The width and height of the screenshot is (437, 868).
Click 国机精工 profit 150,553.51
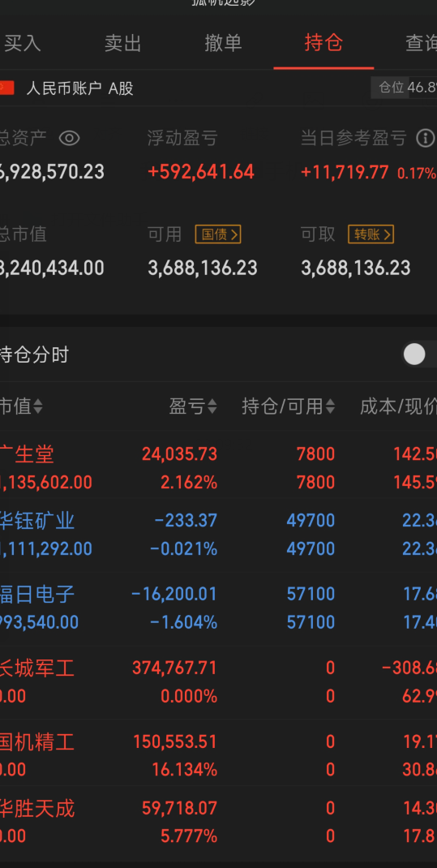(x=175, y=741)
